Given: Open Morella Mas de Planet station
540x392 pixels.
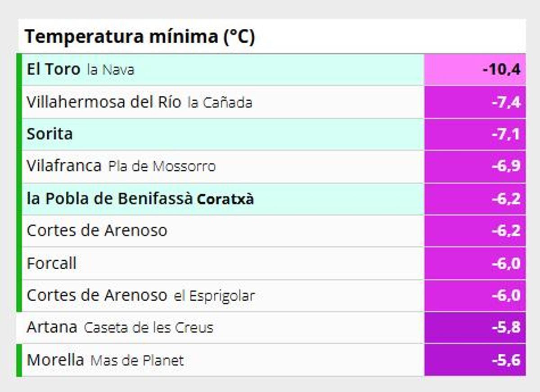Looking at the screenshot, I should point(105,360).
